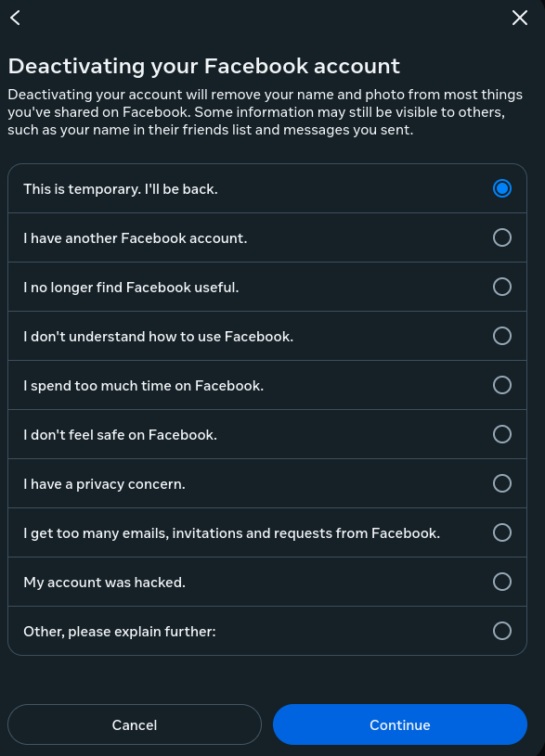Click the 'I spend too much time on Facebook.' text
The height and width of the screenshot is (756, 545).
pos(143,386)
